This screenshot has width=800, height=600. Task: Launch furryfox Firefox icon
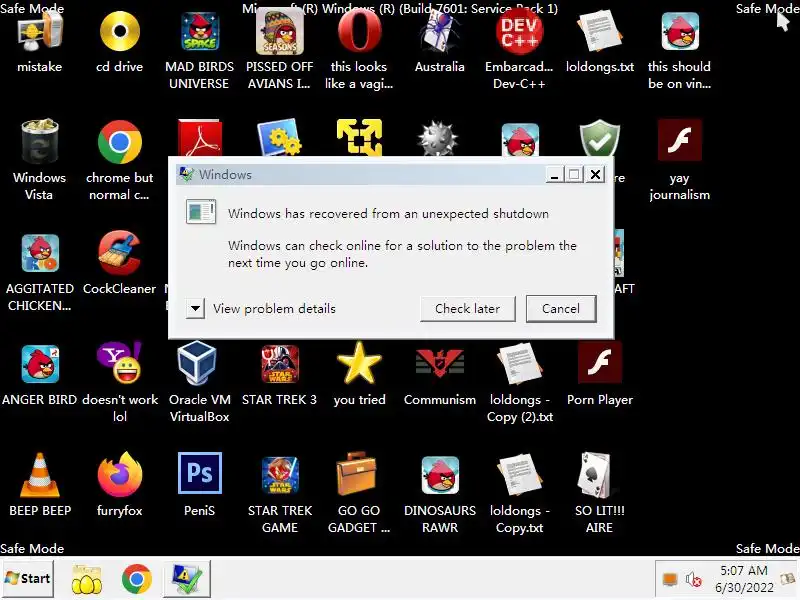(x=120, y=474)
